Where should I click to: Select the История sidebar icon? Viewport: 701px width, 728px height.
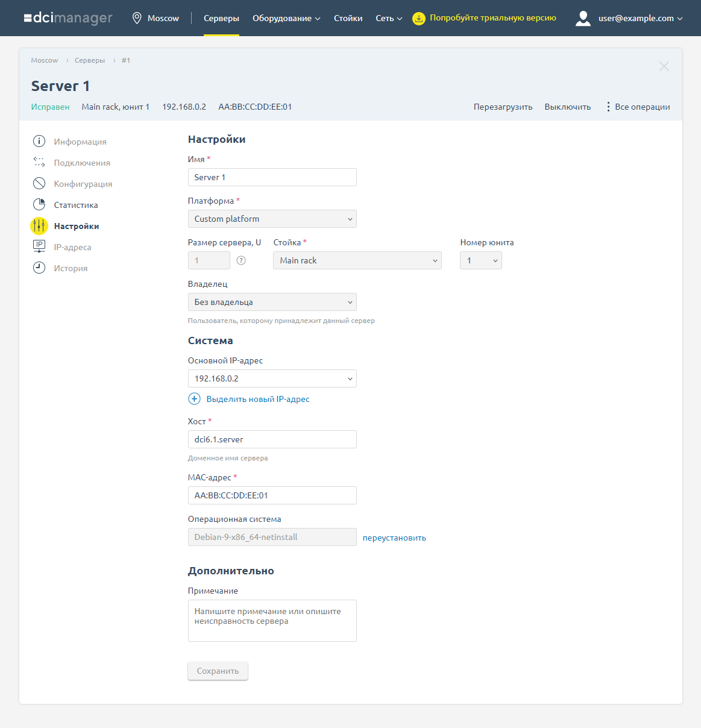[x=39, y=268]
